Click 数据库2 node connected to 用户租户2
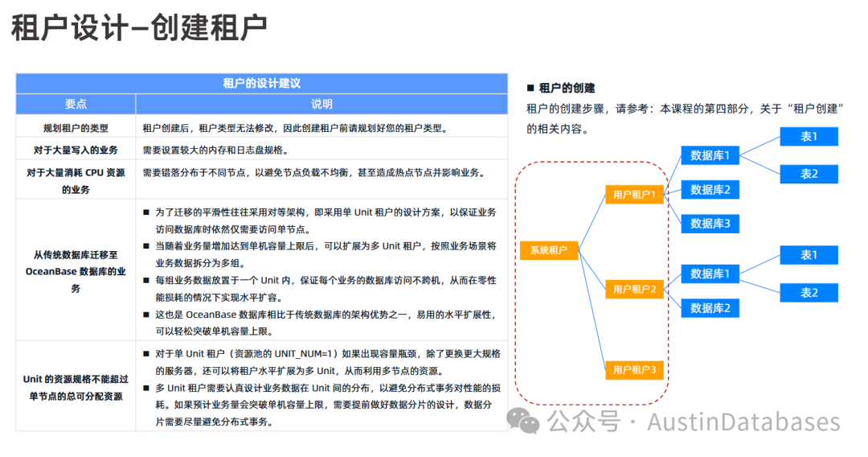868x457 pixels. (x=710, y=308)
